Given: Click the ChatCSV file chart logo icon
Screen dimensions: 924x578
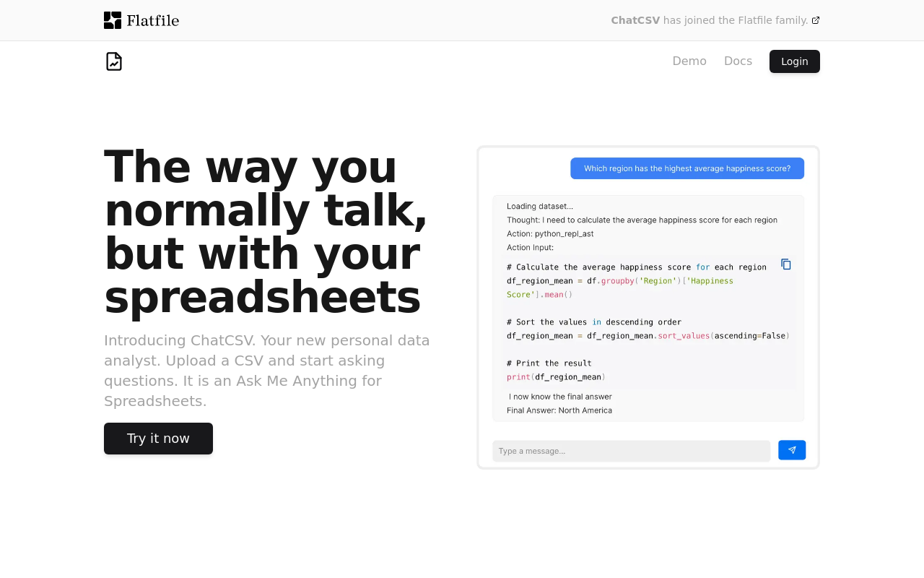Looking at the screenshot, I should point(114,61).
